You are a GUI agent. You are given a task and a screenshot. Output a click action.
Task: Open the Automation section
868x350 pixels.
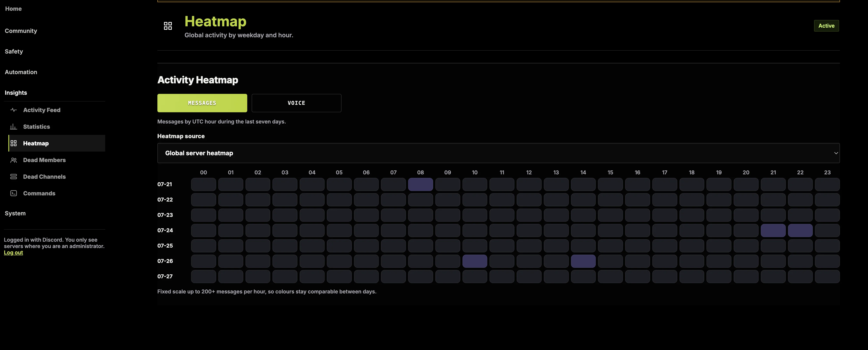click(21, 72)
